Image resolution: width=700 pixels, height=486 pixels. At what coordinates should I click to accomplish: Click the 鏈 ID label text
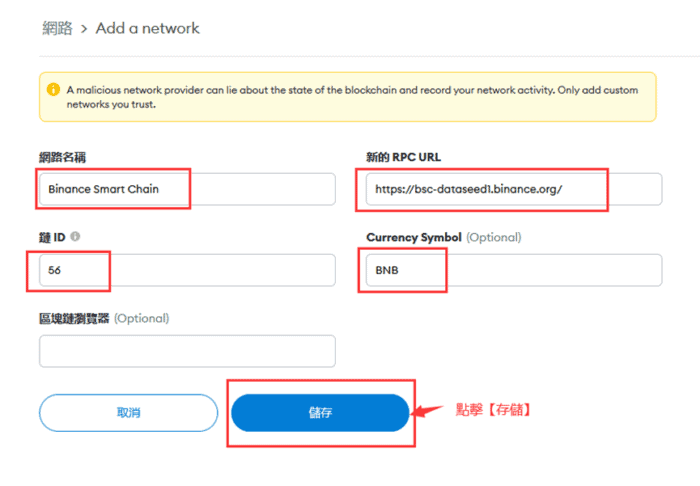(x=52, y=237)
